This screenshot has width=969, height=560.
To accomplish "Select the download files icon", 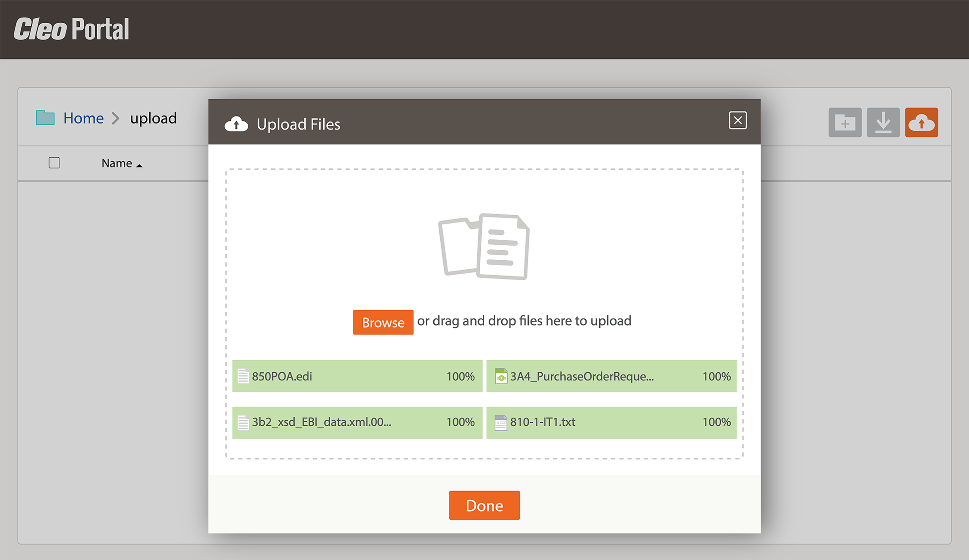I will click(x=883, y=122).
